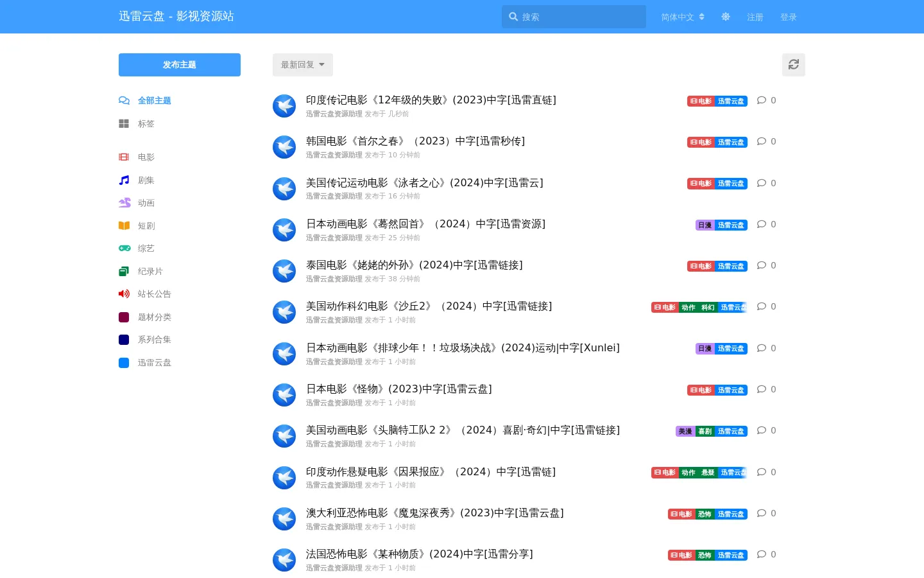The image size is (924, 578).
Task: Select 全部主题 in the sidebar
Action: click(155, 101)
